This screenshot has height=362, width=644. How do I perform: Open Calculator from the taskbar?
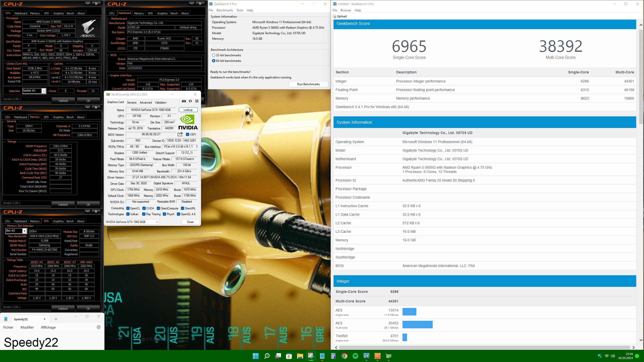tap(333, 356)
